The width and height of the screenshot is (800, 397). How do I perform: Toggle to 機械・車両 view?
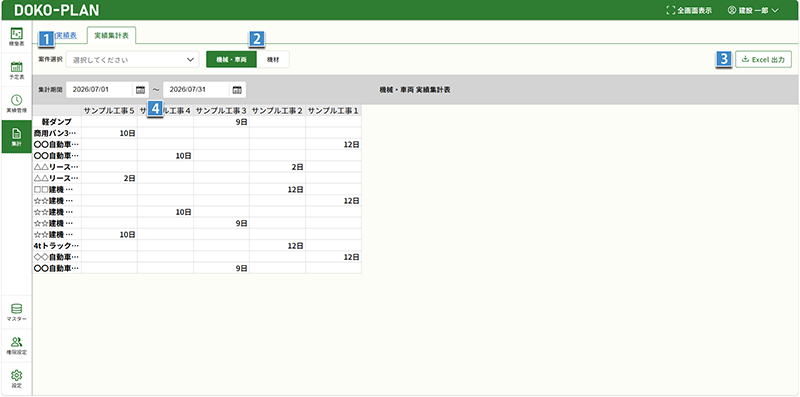232,60
